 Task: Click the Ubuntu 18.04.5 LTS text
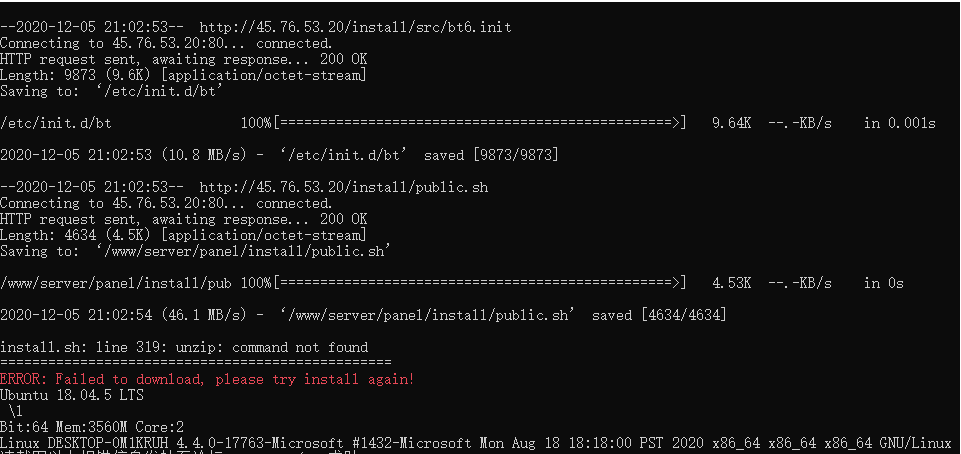(72, 395)
